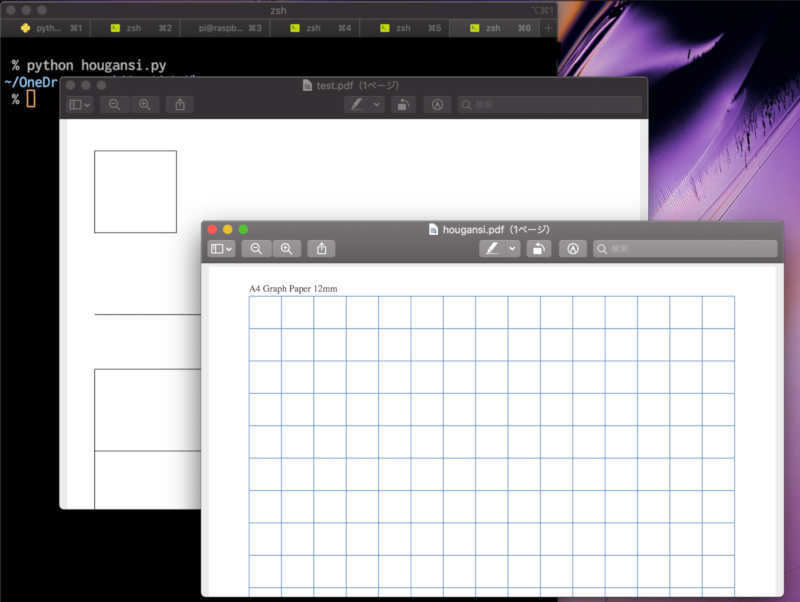Select highlight pen tool in hougansi.pdf window

coord(492,248)
